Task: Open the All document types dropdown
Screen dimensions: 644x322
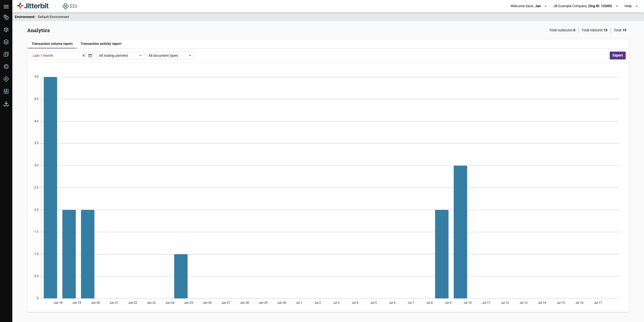Action: [170, 56]
